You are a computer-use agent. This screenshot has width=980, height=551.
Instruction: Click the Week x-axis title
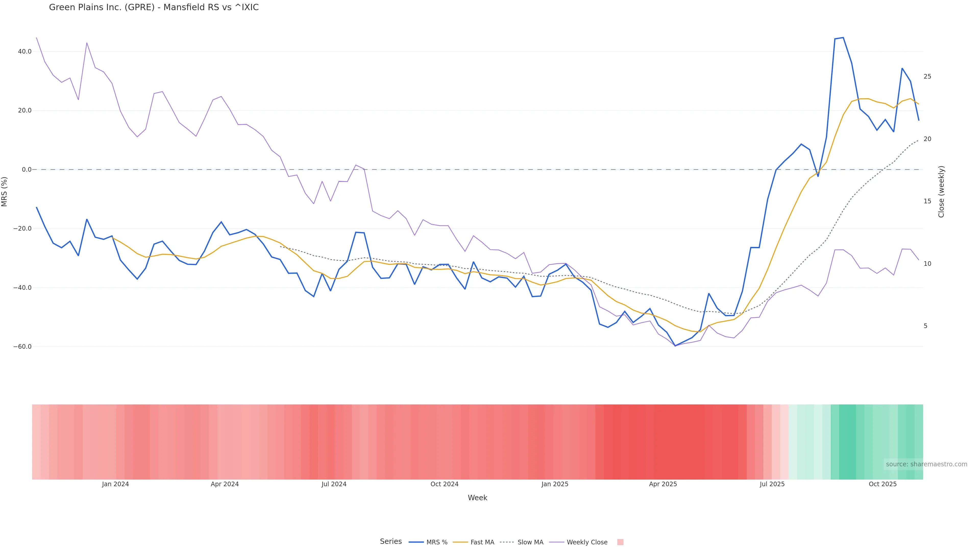click(x=477, y=498)
